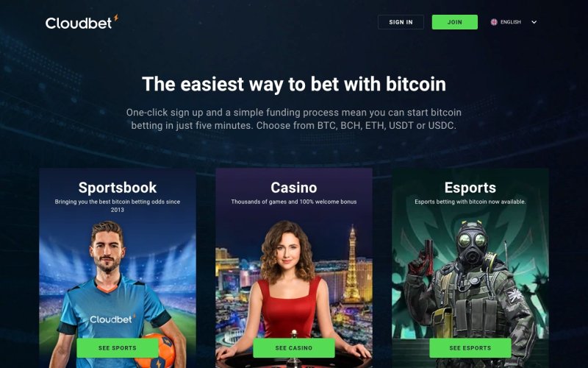Click the UK flag language icon
The height and width of the screenshot is (368, 588).
click(494, 22)
